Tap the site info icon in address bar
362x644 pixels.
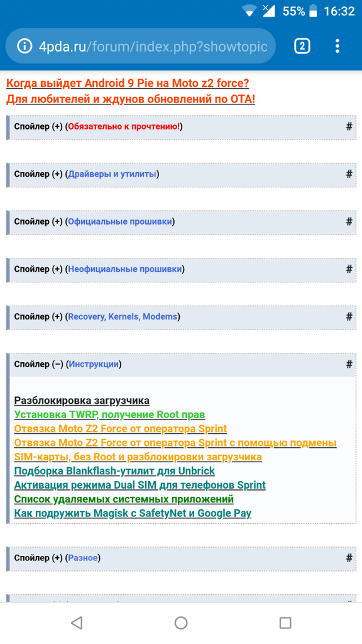click(x=25, y=46)
